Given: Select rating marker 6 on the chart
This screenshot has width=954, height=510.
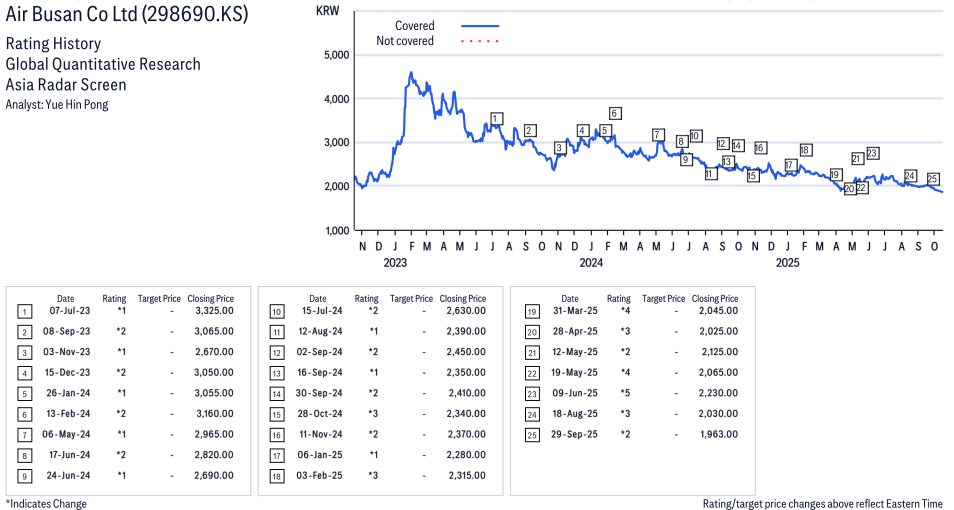Looking at the screenshot, I should 615,113.
